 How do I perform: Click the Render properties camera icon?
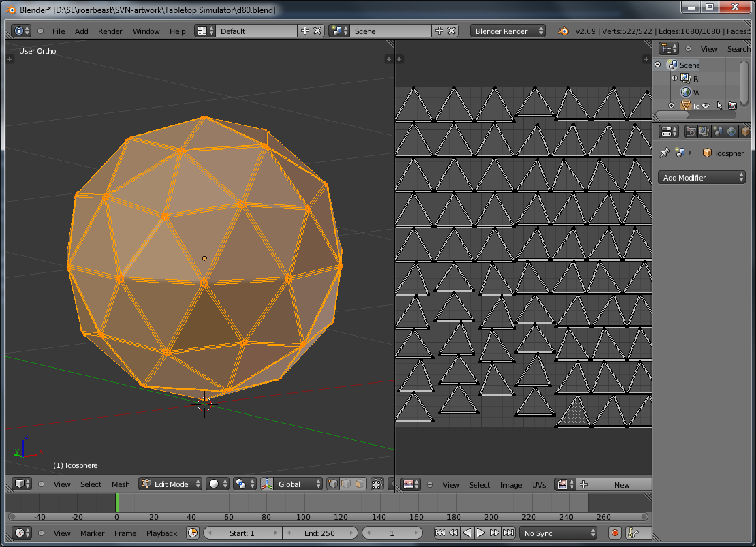691,131
